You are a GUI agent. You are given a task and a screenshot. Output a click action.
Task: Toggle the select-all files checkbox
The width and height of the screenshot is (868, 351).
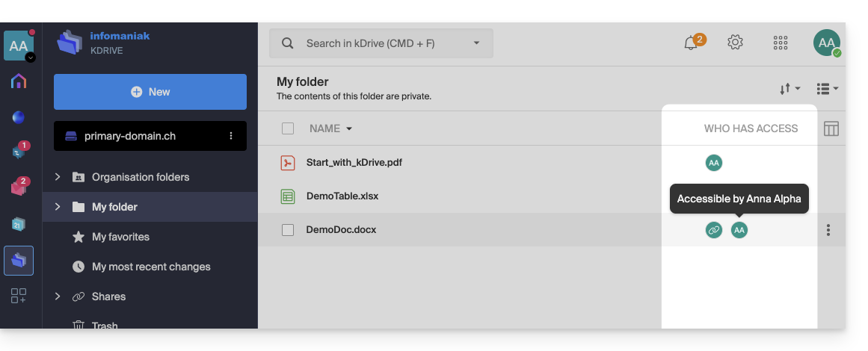coord(288,128)
